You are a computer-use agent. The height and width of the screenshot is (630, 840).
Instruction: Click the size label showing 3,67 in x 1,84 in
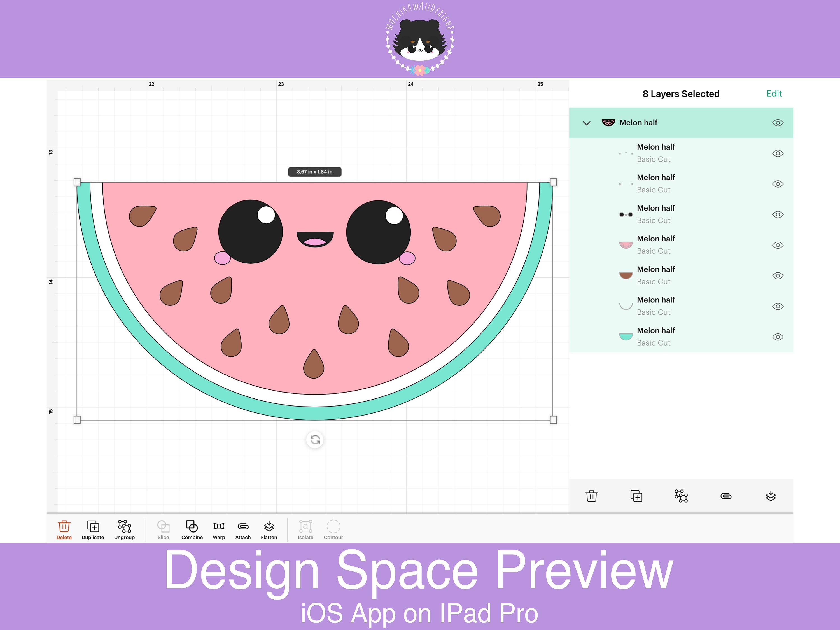[314, 172]
